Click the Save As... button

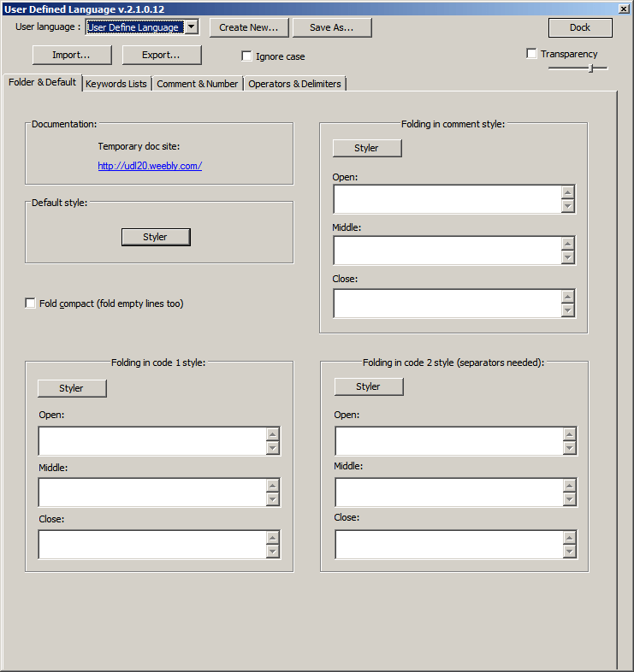[x=332, y=27]
